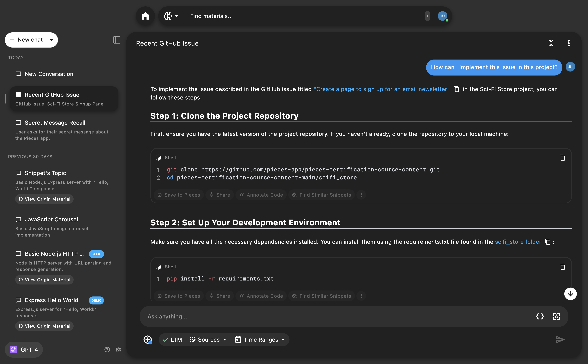
Task: Click the user message bubble about implementing issue
Action: pos(494,67)
